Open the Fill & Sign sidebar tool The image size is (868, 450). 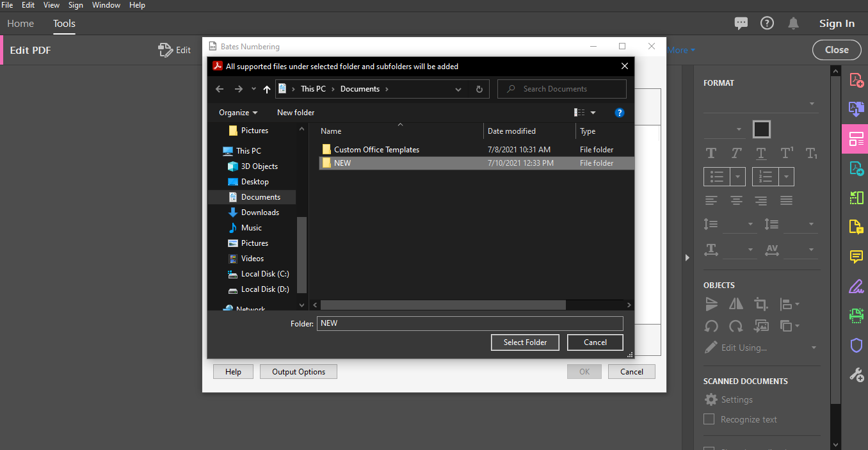856,286
